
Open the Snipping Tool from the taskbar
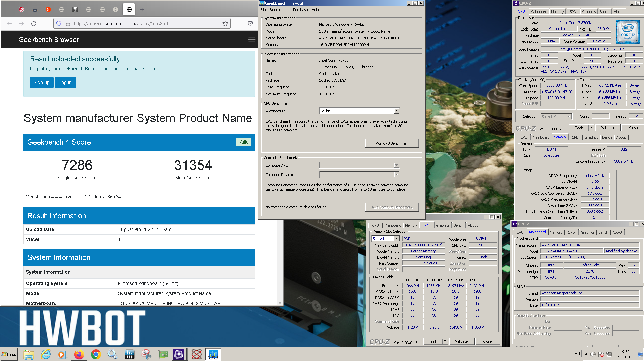(x=146, y=354)
